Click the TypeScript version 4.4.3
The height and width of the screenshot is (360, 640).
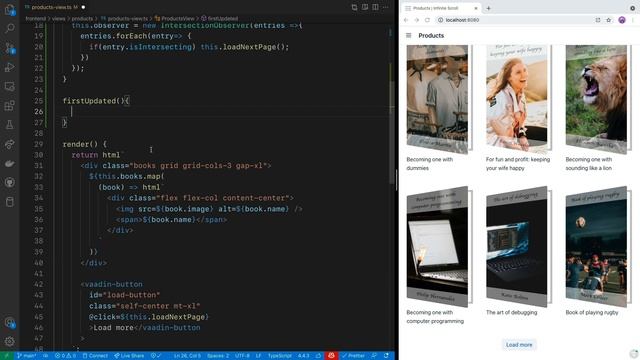303,356
